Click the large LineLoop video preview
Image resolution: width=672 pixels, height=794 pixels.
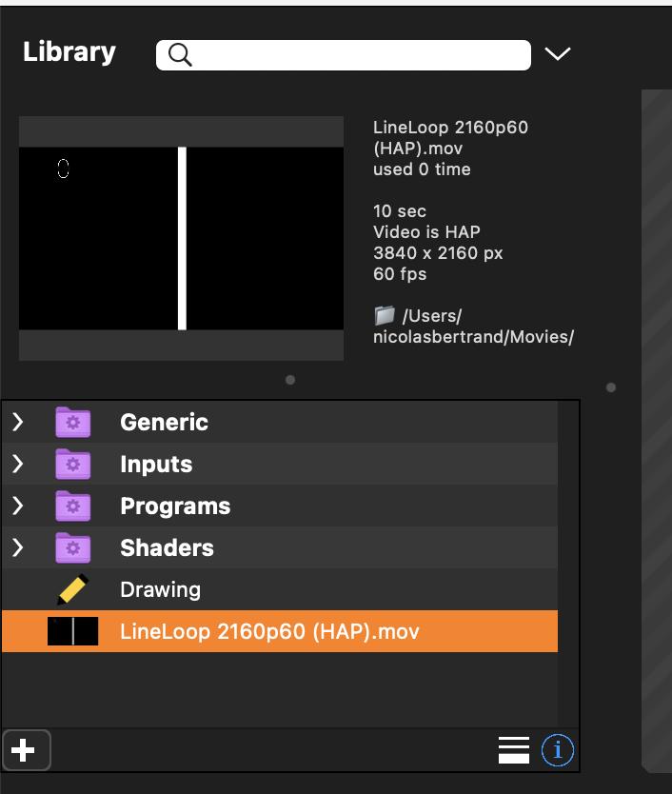click(181, 238)
